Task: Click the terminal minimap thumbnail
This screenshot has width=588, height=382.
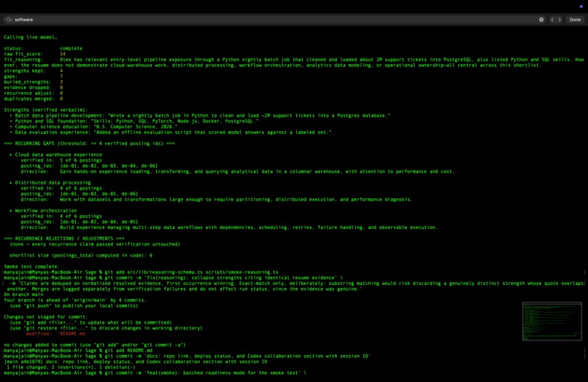Action: (552, 321)
